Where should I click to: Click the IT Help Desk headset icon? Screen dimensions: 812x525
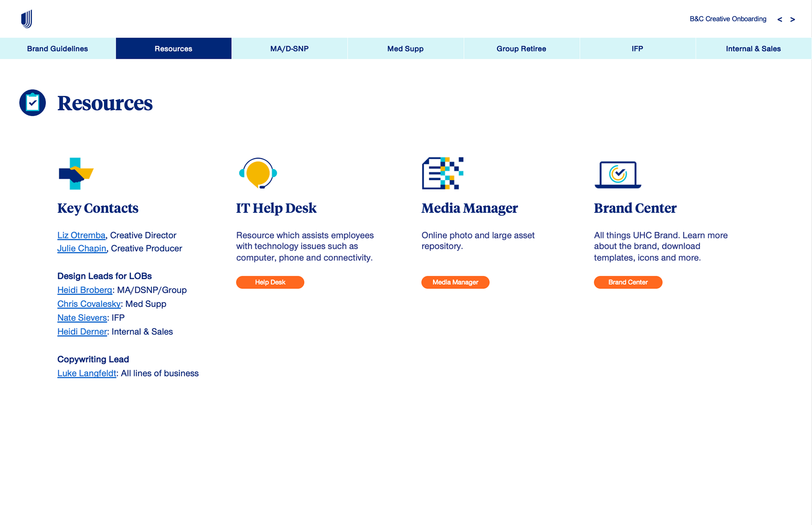[258, 173]
